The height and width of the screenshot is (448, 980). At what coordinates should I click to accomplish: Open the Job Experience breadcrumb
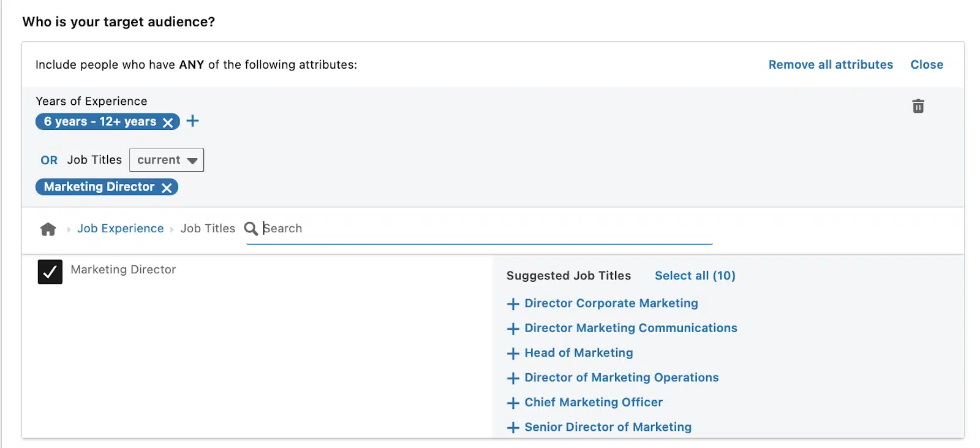coord(120,229)
